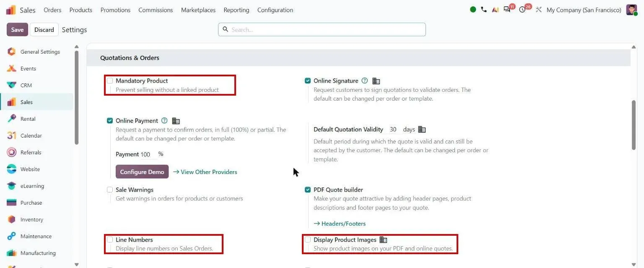The image size is (644, 268).
Task: Click company icon beside Online Payment
Action: [x=176, y=121]
